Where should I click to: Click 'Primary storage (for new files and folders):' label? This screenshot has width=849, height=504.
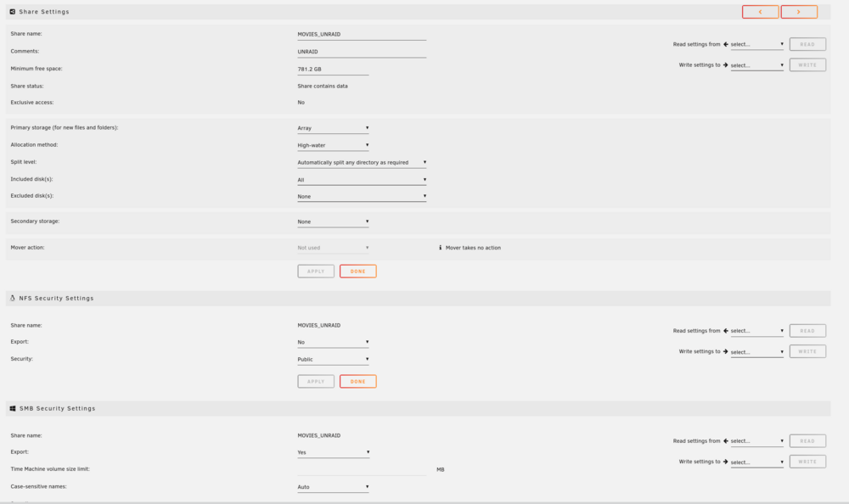[x=65, y=128]
